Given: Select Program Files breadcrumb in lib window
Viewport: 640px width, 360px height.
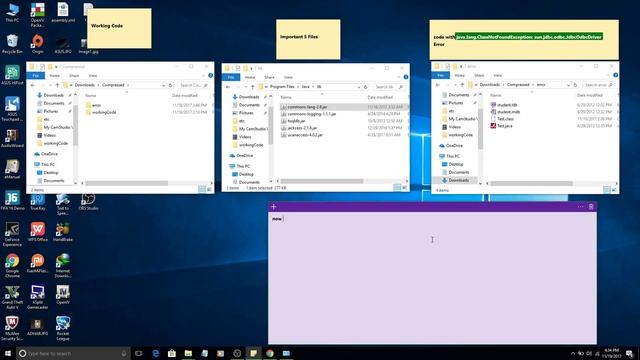Looking at the screenshot, I should pos(282,87).
